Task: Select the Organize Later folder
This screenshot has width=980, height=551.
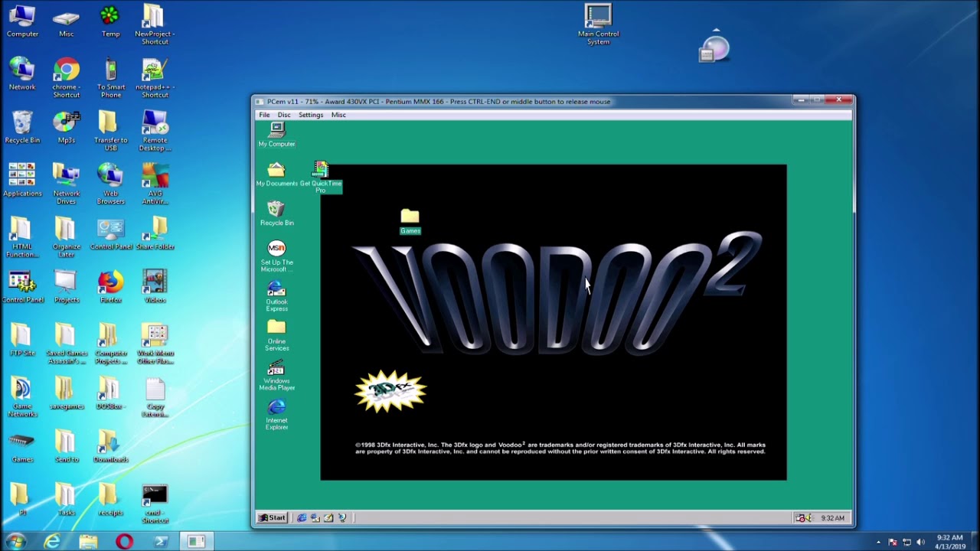Action: (67, 237)
